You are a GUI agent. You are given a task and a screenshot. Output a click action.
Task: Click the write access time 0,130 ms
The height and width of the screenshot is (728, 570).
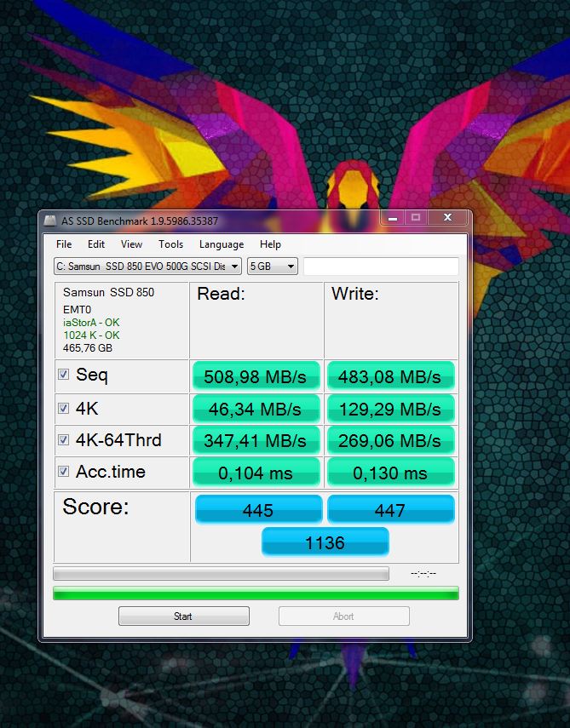pos(390,473)
